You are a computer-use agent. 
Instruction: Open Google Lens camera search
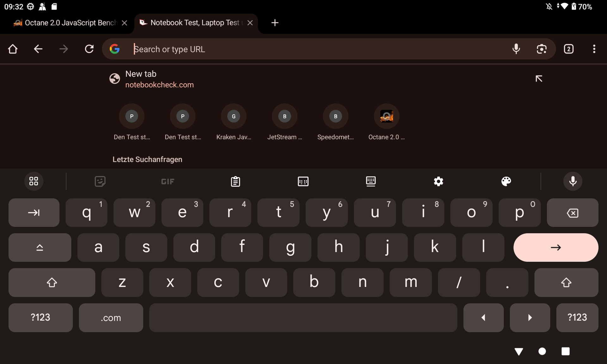coord(542,49)
